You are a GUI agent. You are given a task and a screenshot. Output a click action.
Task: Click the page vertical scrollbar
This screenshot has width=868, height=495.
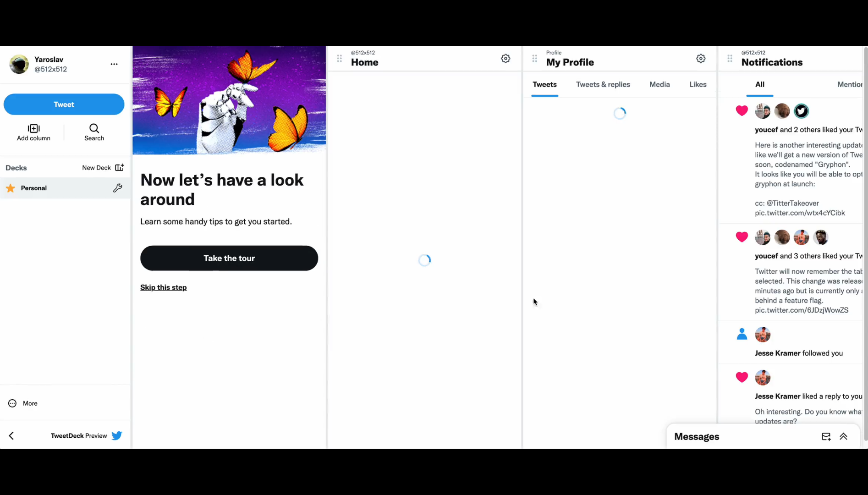point(865,243)
